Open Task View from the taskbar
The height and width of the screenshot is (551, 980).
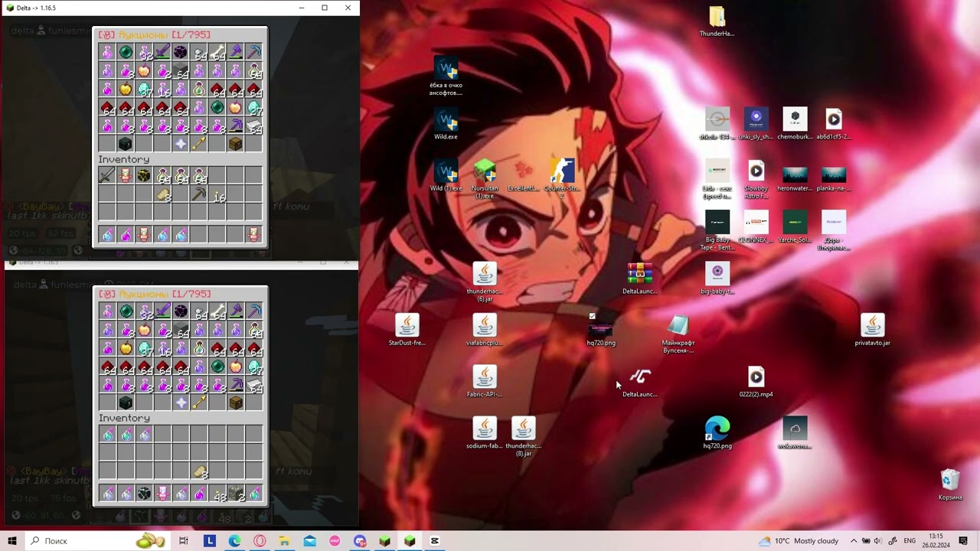184,541
